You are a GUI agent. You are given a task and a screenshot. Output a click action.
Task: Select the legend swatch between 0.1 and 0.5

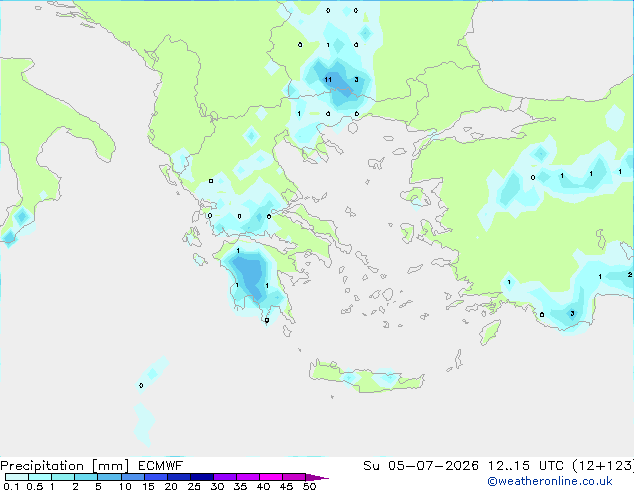coord(17,477)
